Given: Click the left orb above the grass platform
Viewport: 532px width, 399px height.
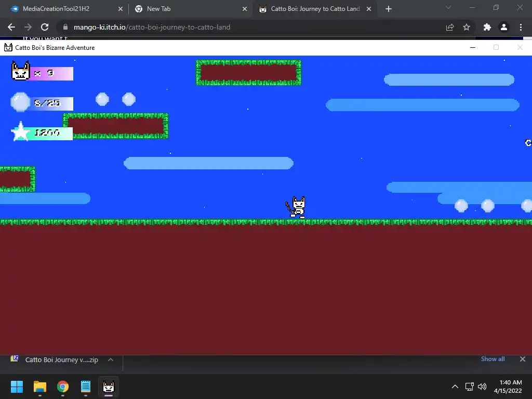Looking at the screenshot, I should pyautogui.click(x=102, y=99).
